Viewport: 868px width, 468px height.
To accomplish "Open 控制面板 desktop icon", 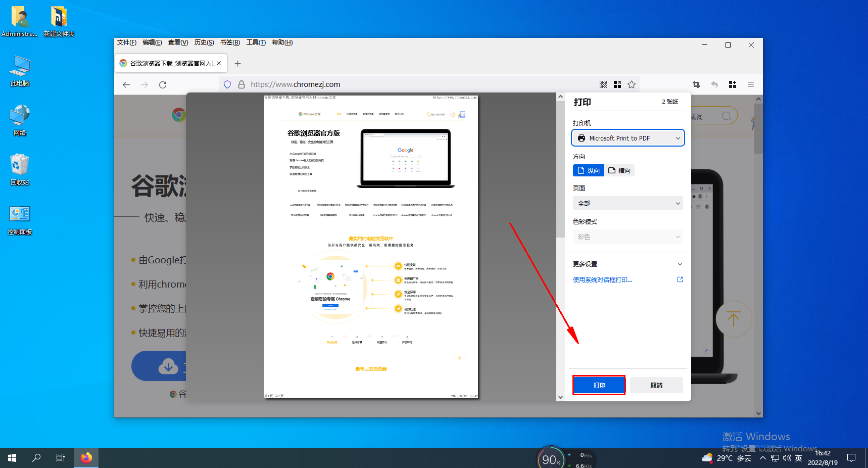I will (x=20, y=220).
